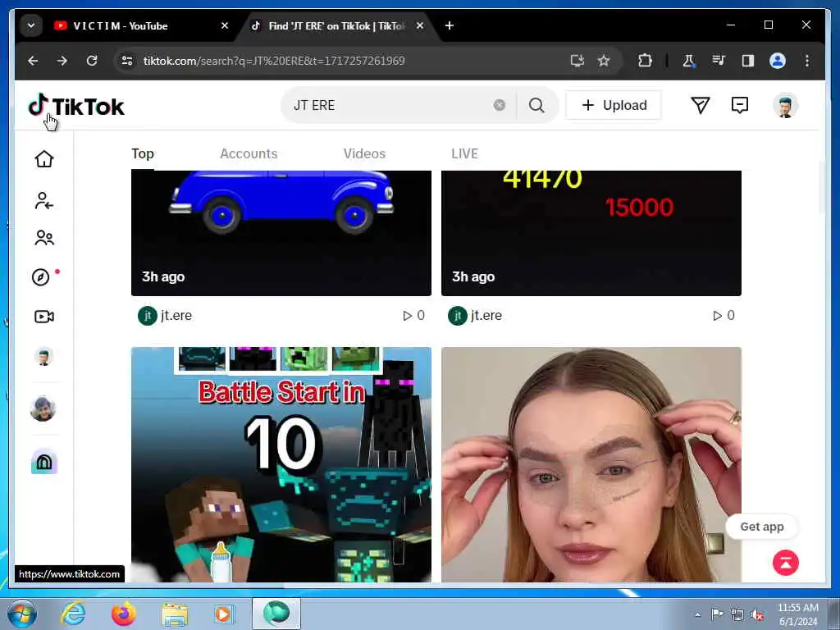This screenshot has height=630, width=840.
Task: Expand the tab search dropdown
Action: pos(31,25)
